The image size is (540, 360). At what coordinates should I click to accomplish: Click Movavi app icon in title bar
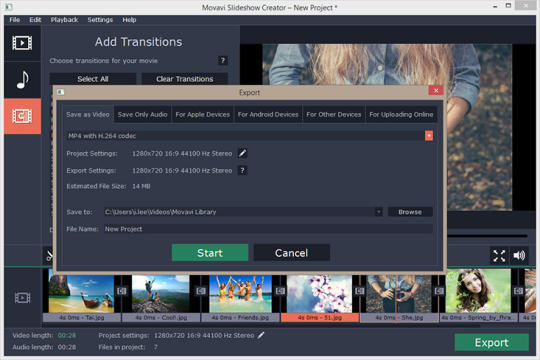coord(9,7)
